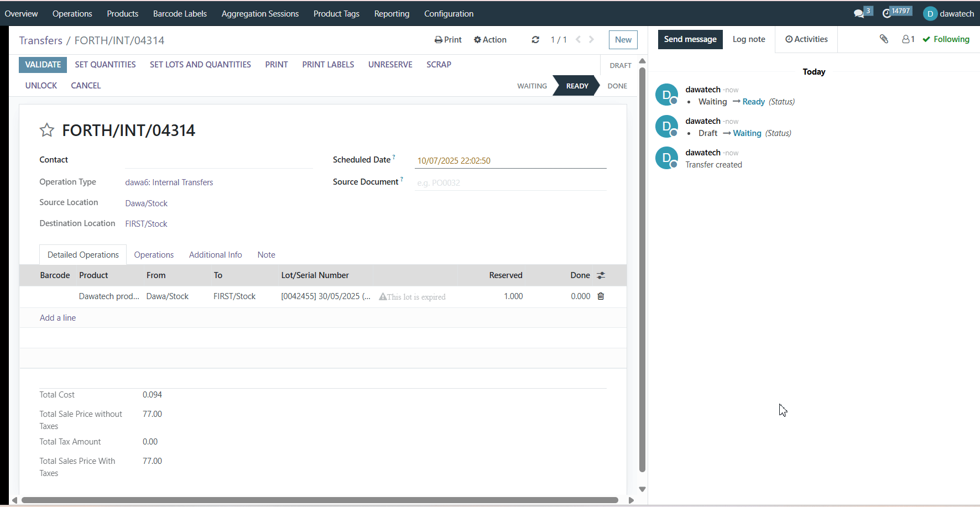Click Set Lots and Quantities
The image size is (980, 507).
[x=200, y=65]
